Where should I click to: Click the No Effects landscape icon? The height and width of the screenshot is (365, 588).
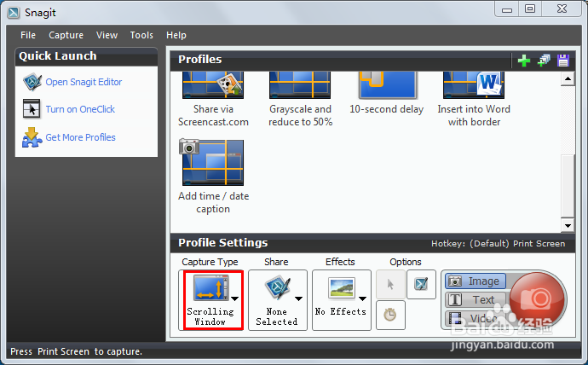click(x=341, y=287)
